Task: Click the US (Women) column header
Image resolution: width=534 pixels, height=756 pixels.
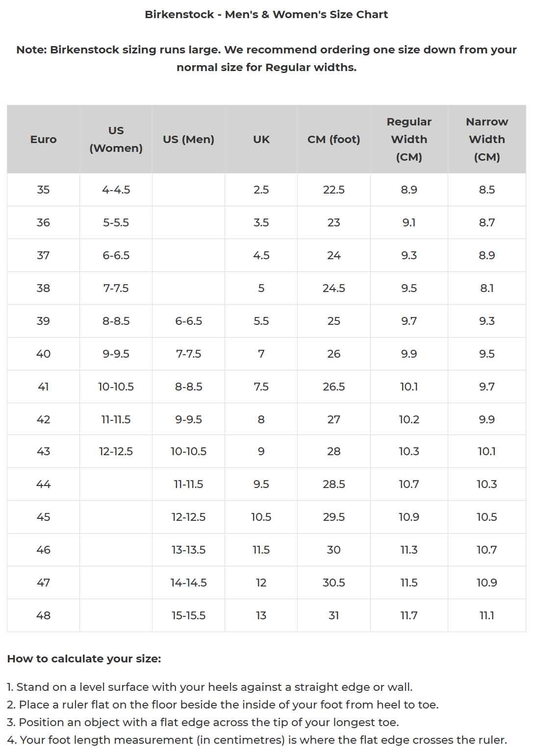Action: [x=116, y=140]
